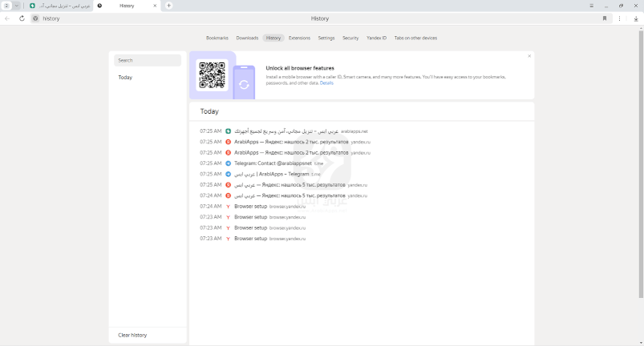Switch to the Bookmarks tab

pos(217,38)
